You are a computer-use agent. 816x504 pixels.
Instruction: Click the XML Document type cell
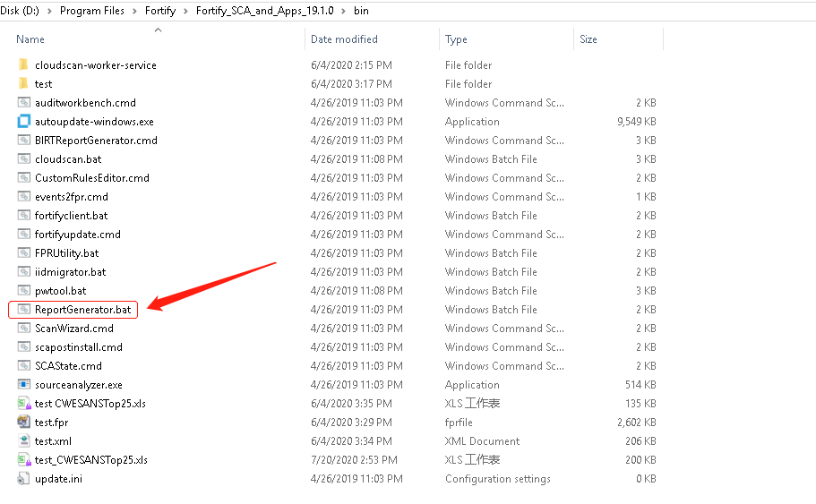click(482, 441)
